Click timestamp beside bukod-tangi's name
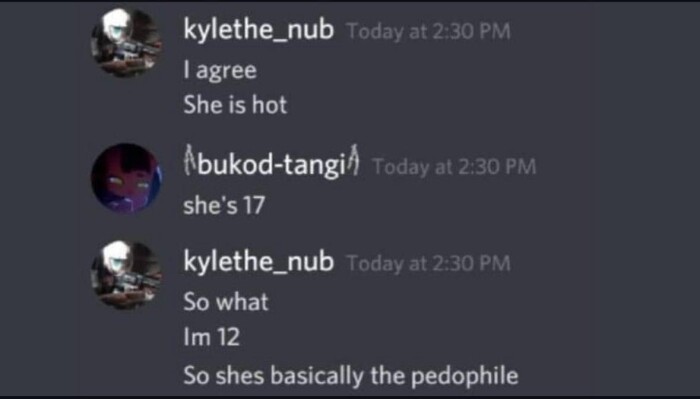Viewport: 700px width, 399px height. (x=454, y=166)
